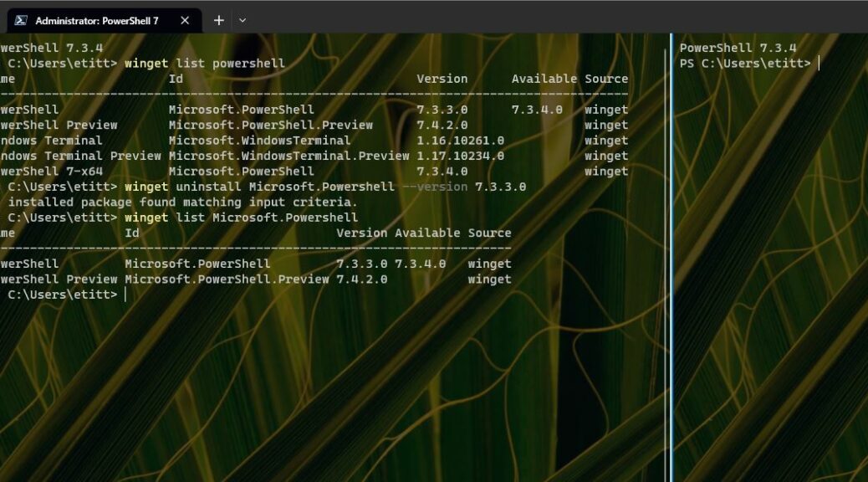Click the 'Microsoft.WindowsTerminal' Id entry
The height and width of the screenshot is (482, 868).
(259, 141)
